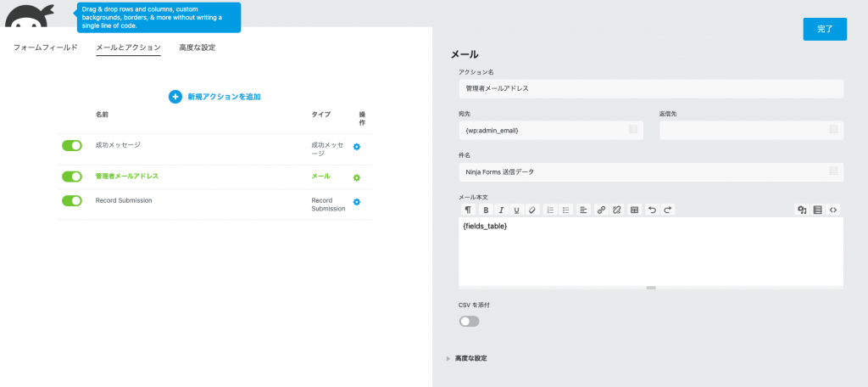The image size is (868, 387).
Task: Apply italic formatting in the editor
Action: [x=501, y=210]
